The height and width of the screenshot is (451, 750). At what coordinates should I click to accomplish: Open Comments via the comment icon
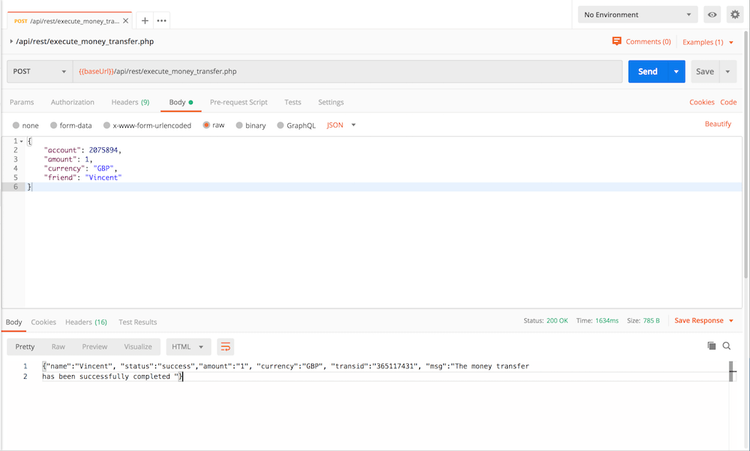pyautogui.click(x=617, y=42)
